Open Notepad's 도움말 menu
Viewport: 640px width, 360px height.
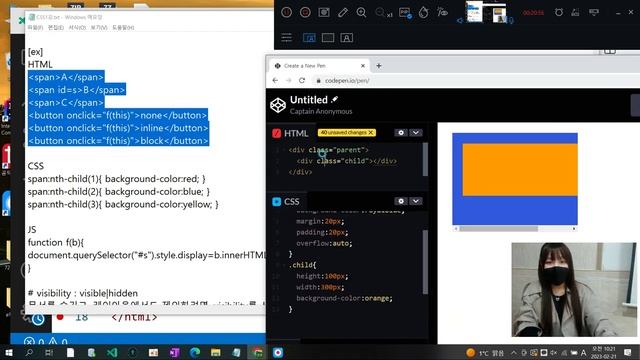coord(123,27)
